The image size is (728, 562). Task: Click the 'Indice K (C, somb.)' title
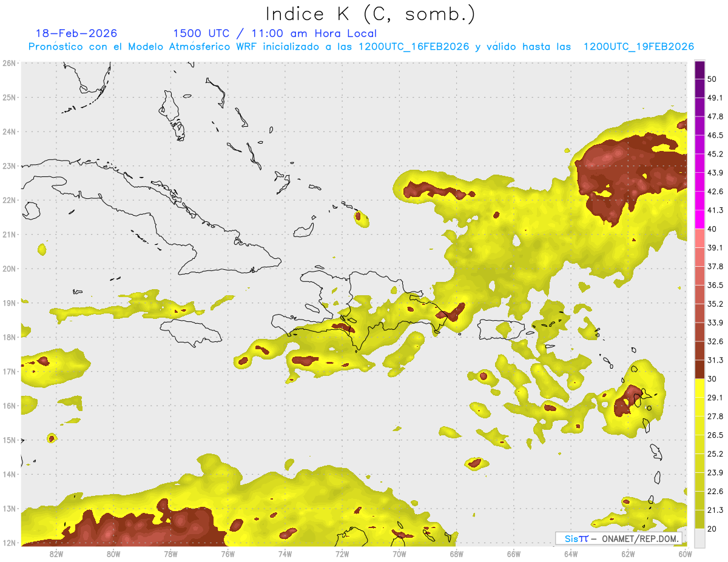pyautogui.click(x=371, y=14)
